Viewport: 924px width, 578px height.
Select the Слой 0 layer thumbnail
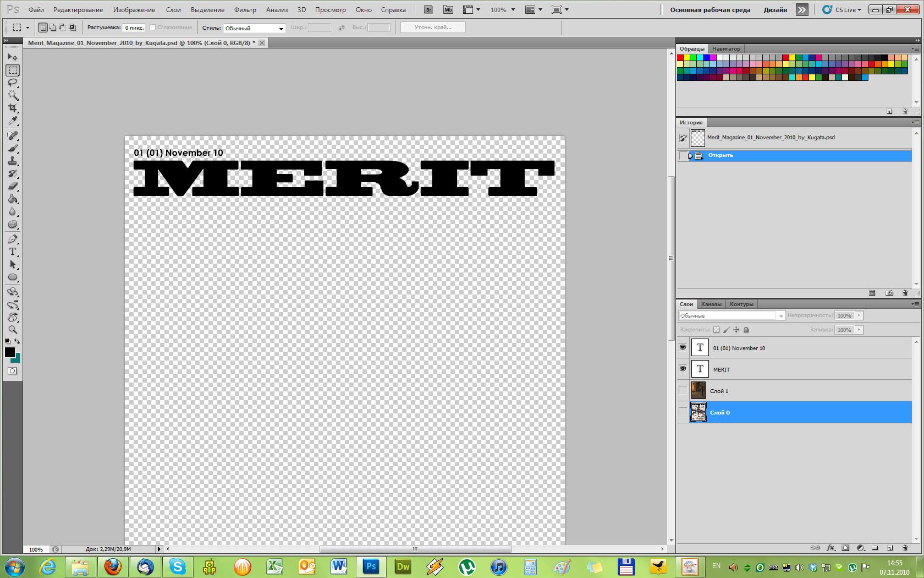(698, 412)
